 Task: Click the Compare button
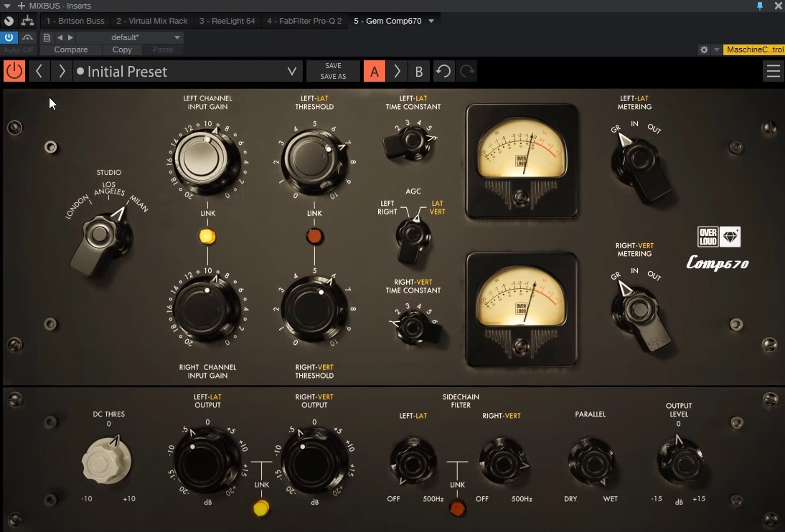coord(70,49)
